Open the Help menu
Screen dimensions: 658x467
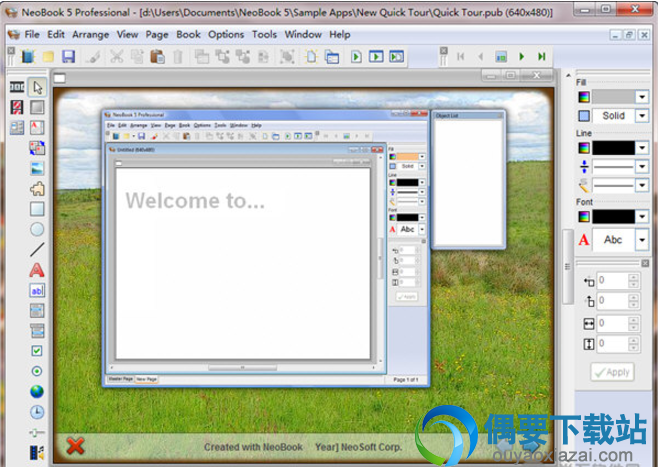point(340,34)
